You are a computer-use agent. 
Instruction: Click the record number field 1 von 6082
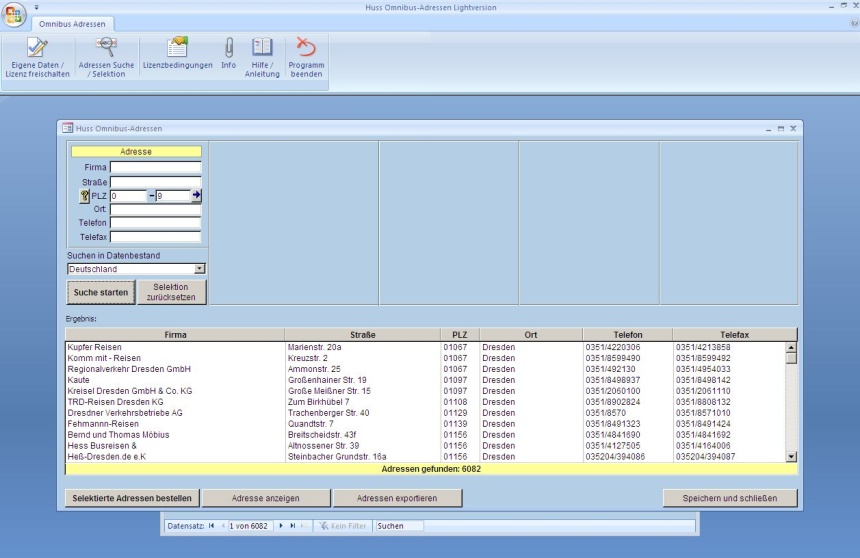250,526
